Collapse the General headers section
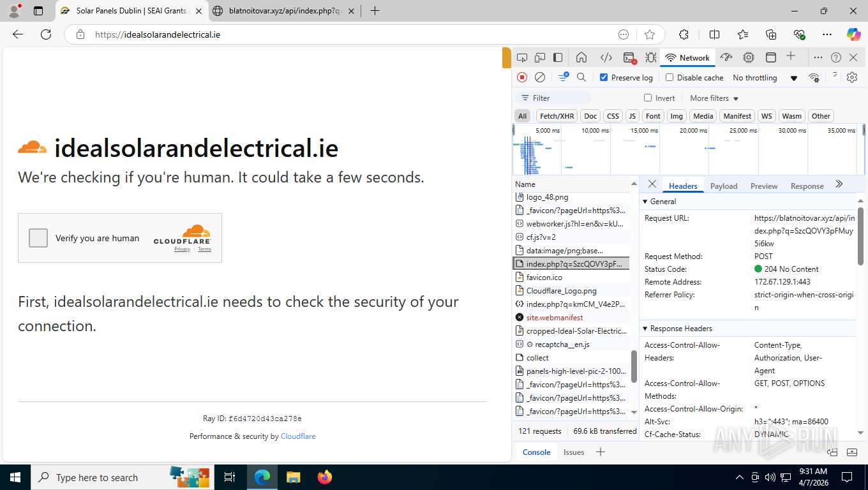Viewport: 868px width, 490px height. (659, 201)
